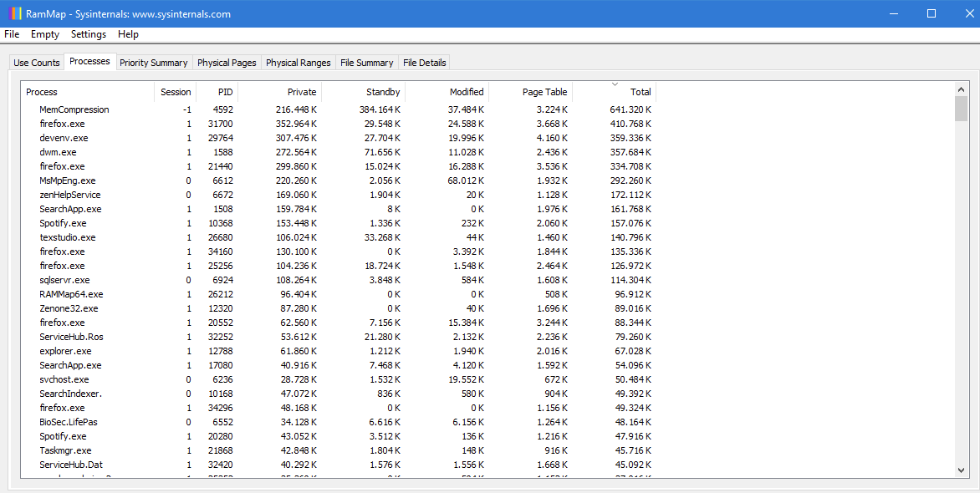The image size is (980, 493).
Task: Select the RAMMap64.exe process row
Action: tap(338, 294)
